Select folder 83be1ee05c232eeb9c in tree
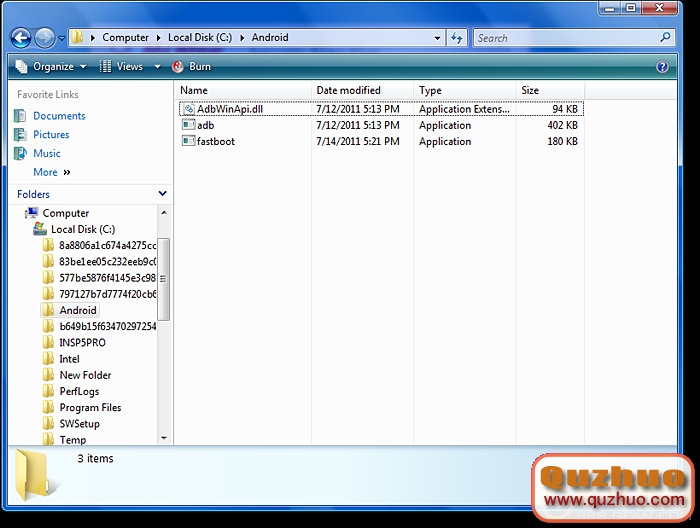 click(108, 262)
